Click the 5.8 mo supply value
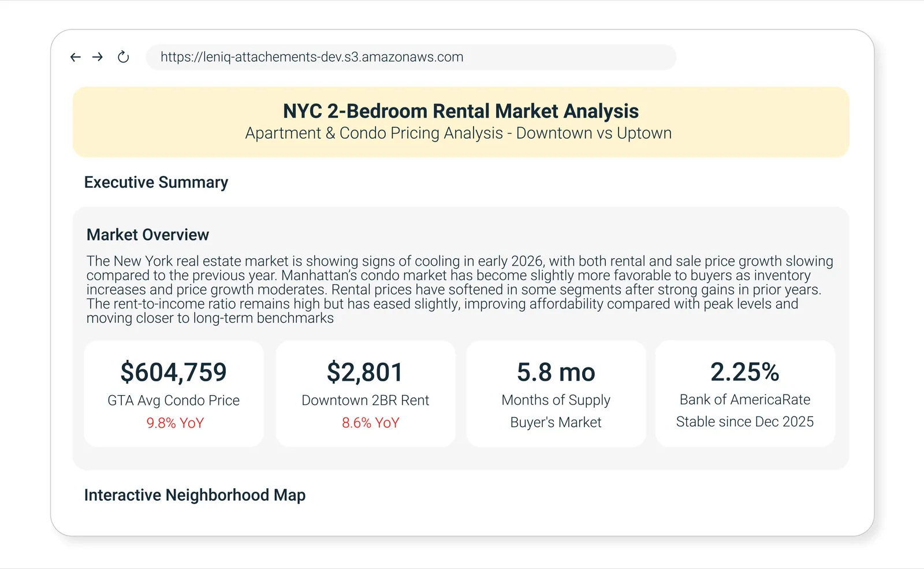 click(556, 373)
